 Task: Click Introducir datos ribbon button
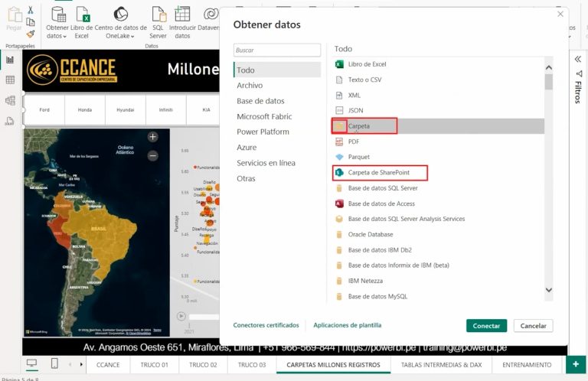tap(182, 22)
